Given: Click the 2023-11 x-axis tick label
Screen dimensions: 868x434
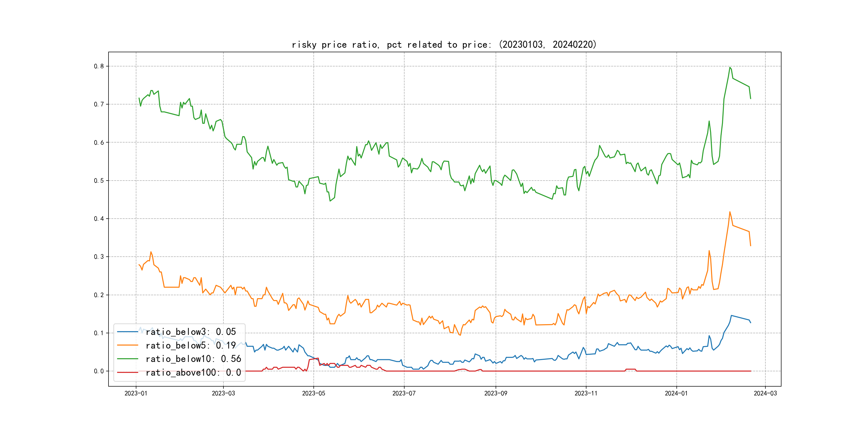Looking at the screenshot, I should [586, 393].
